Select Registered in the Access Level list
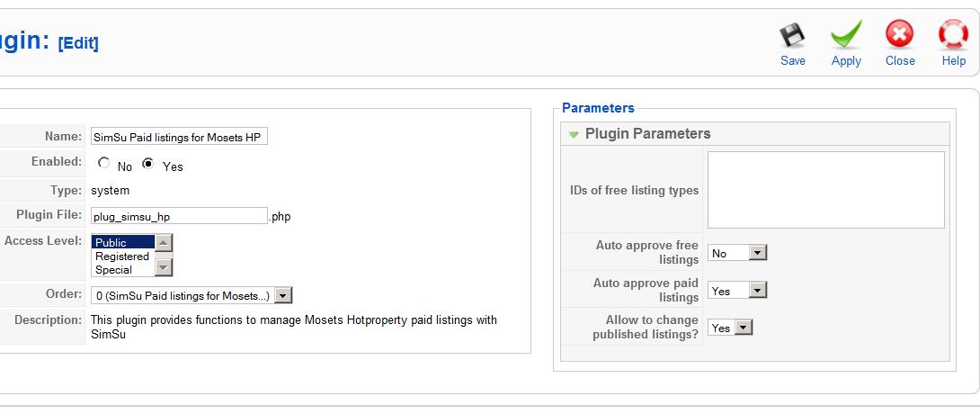The height and width of the screenshot is (414, 980). tap(122, 256)
